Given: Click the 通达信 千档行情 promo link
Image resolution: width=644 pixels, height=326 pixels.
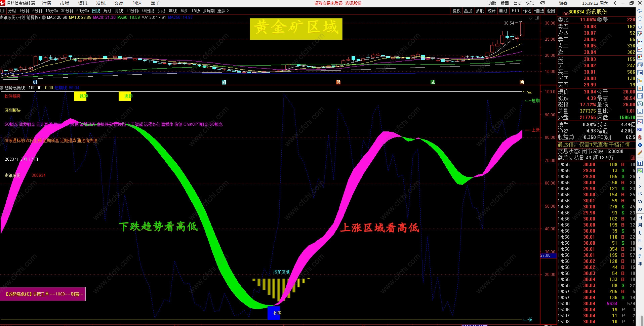Looking at the screenshot, I should coord(594,145).
